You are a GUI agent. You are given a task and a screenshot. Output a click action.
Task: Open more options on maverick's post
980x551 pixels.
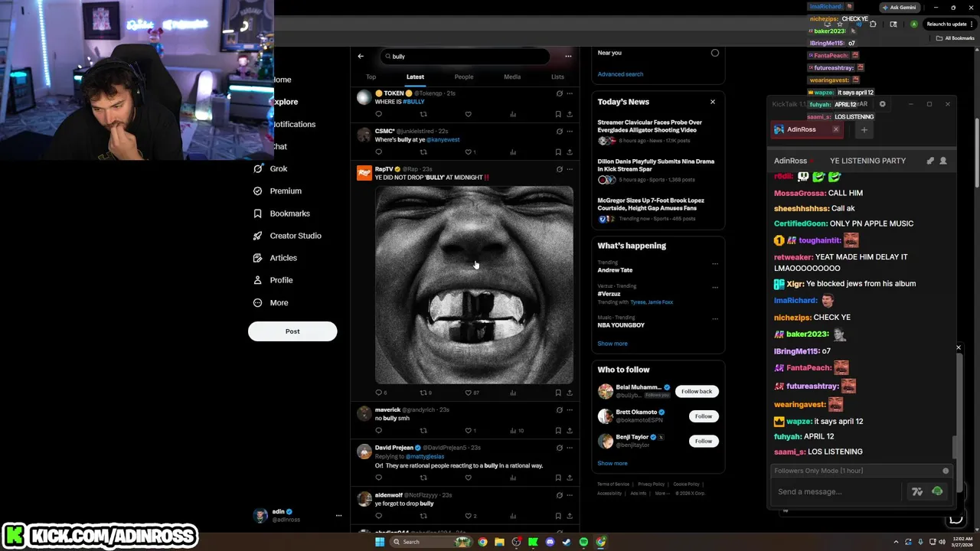[x=570, y=409]
